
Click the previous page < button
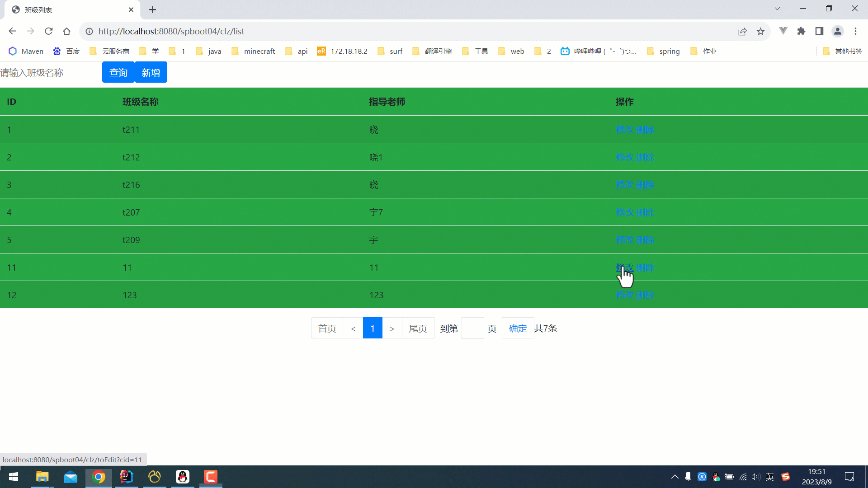[x=353, y=328]
